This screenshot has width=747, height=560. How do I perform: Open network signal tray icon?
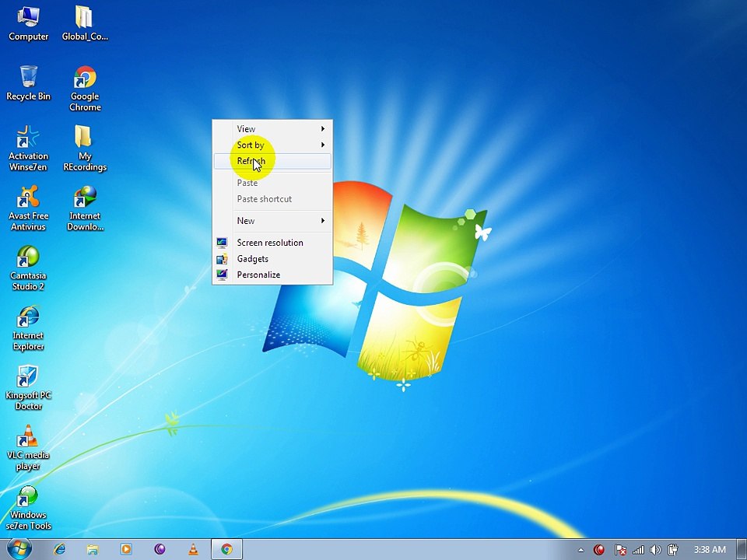click(638, 550)
